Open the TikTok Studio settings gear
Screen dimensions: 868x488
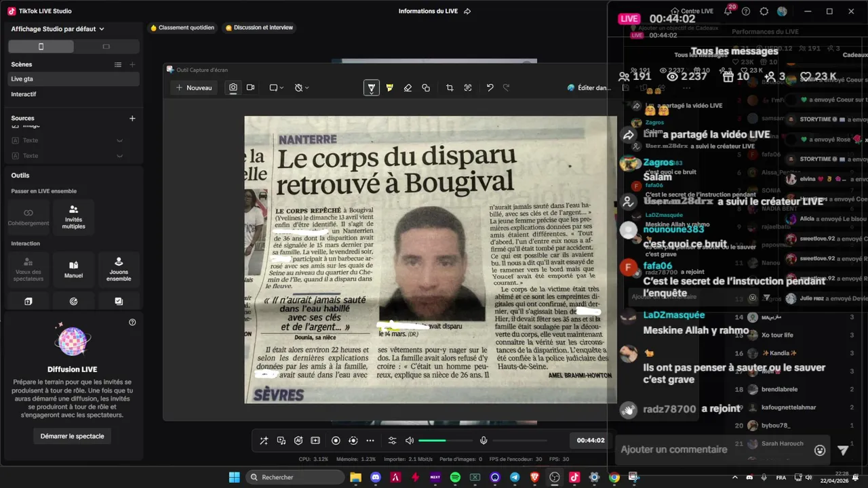coord(764,12)
